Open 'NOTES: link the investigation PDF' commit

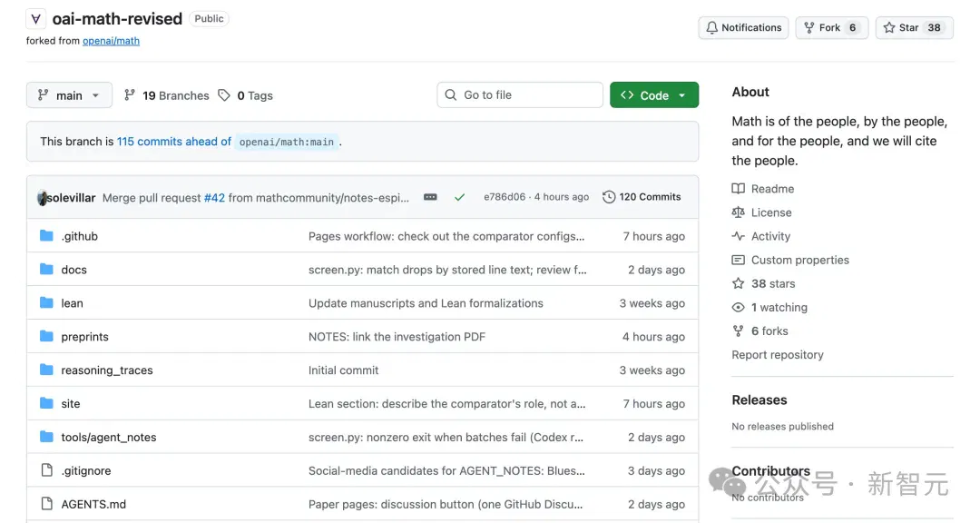point(397,337)
